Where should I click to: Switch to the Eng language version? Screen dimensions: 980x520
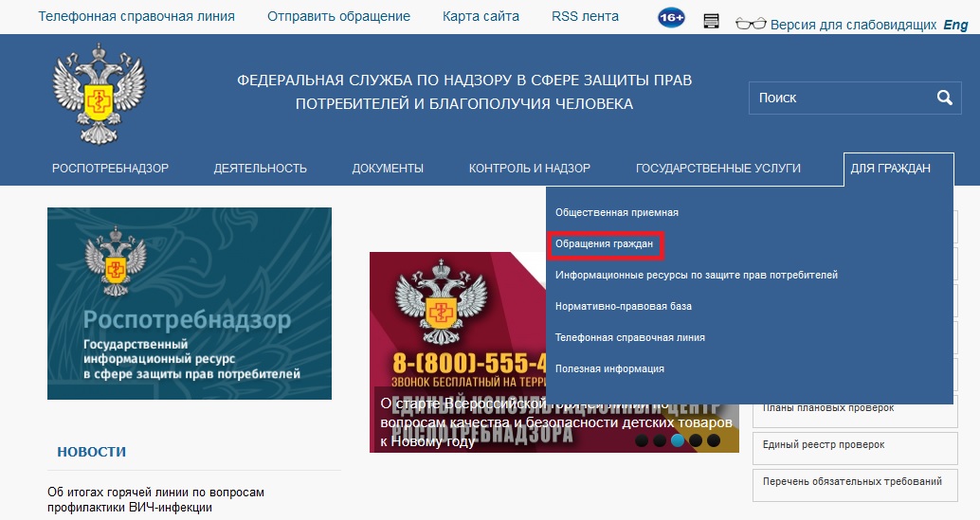pyautogui.click(x=955, y=25)
